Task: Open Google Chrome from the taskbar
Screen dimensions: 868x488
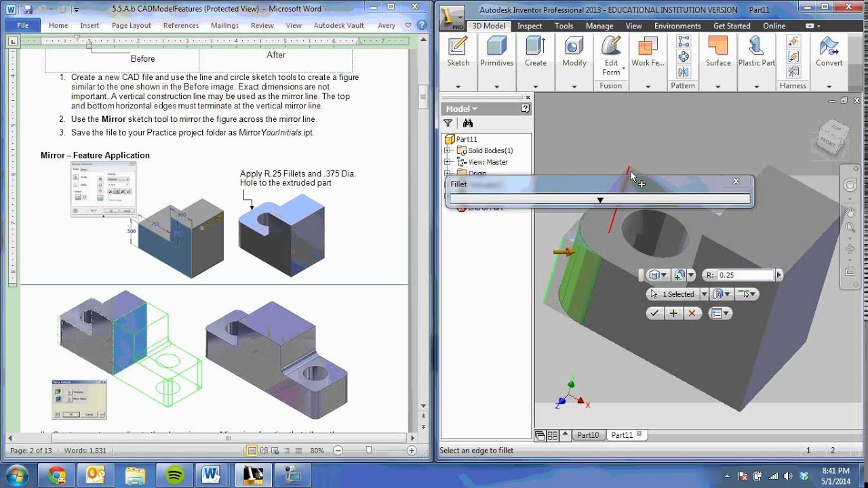Action: tap(56, 475)
